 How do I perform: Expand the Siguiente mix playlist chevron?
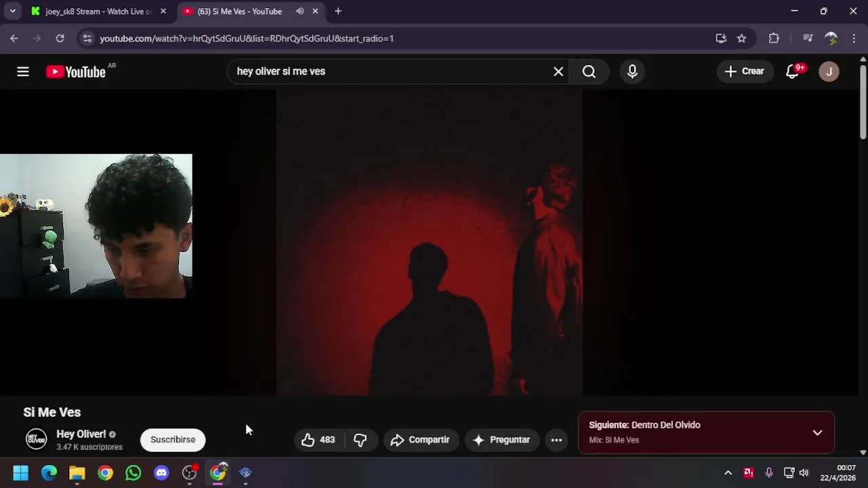pos(817,432)
